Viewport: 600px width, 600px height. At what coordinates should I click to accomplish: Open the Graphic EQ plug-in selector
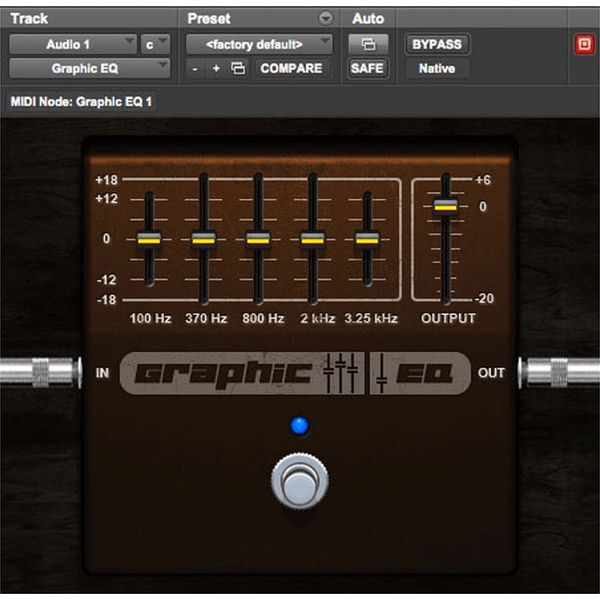tap(90, 68)
